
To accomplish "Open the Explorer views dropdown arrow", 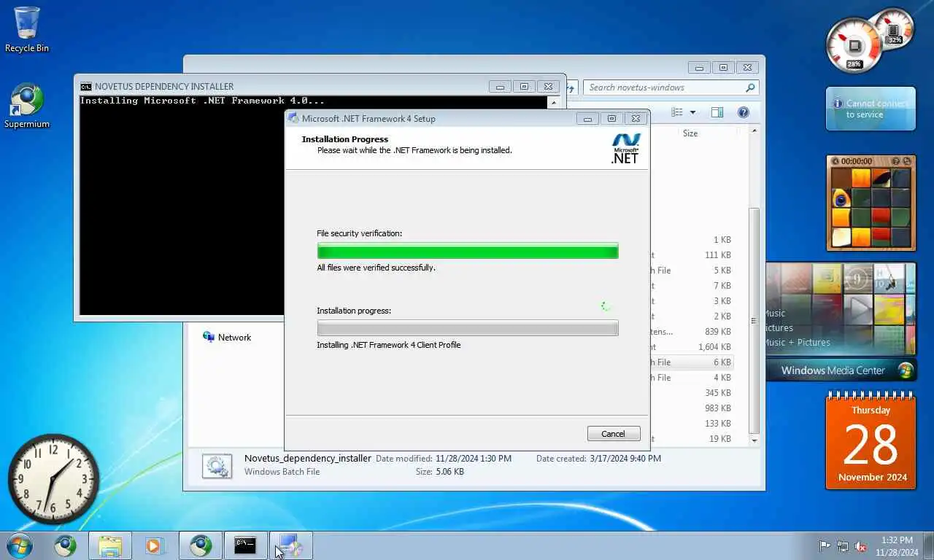I will click(x=692, y=112).
